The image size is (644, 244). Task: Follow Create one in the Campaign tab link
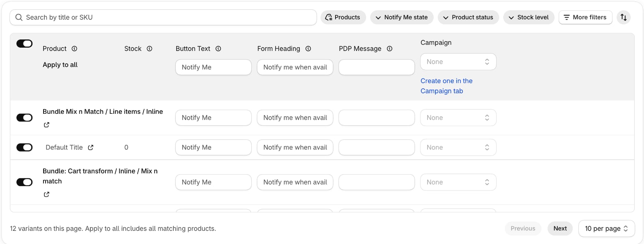446,86
